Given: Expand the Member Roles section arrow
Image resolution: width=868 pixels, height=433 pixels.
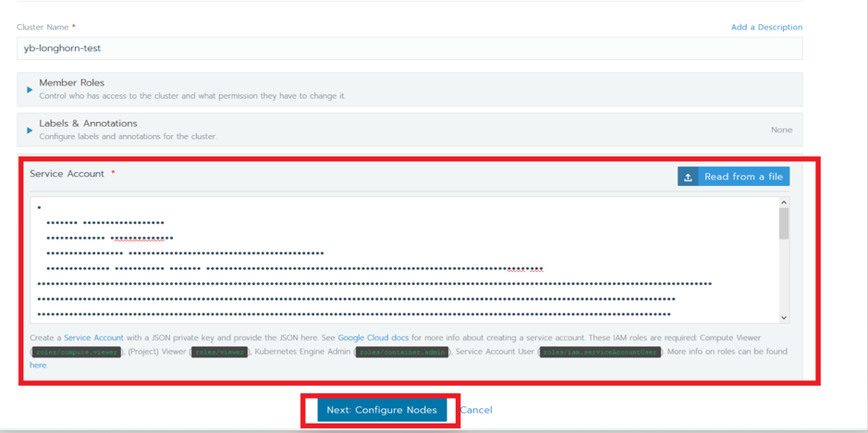Looking at the screenshot, I should tap(30, 90).
